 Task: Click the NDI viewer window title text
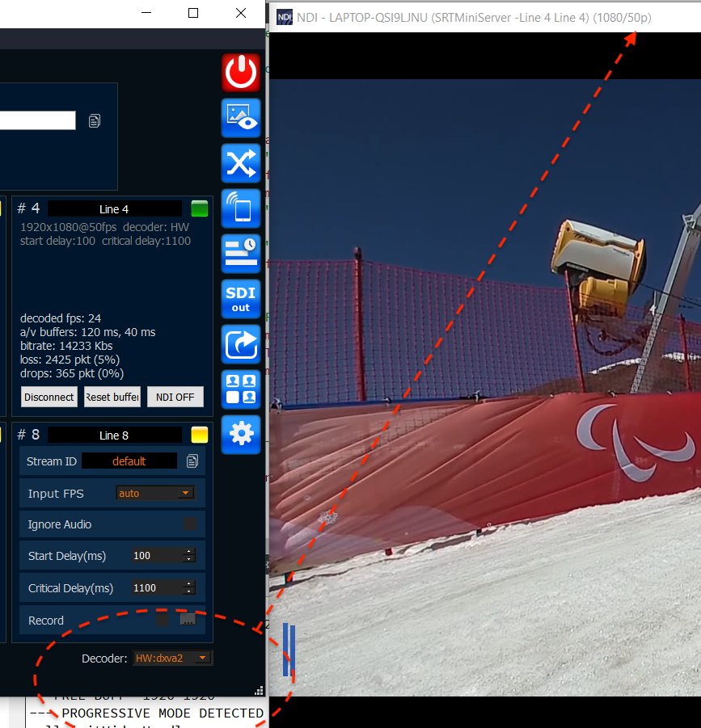(474, 18)
